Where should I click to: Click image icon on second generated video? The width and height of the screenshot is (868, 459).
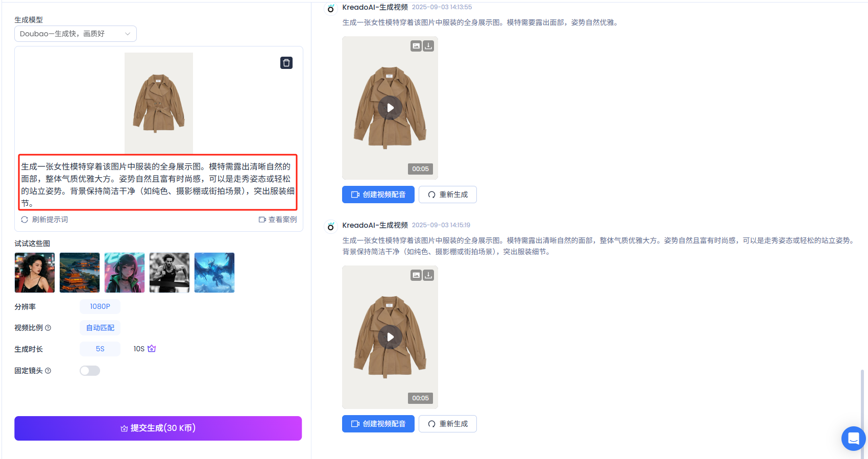click(416, 275)
